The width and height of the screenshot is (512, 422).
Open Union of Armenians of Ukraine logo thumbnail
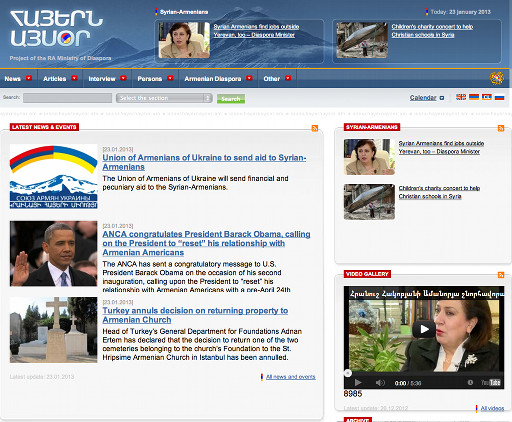pyautogui.click(x=53, y=176)
